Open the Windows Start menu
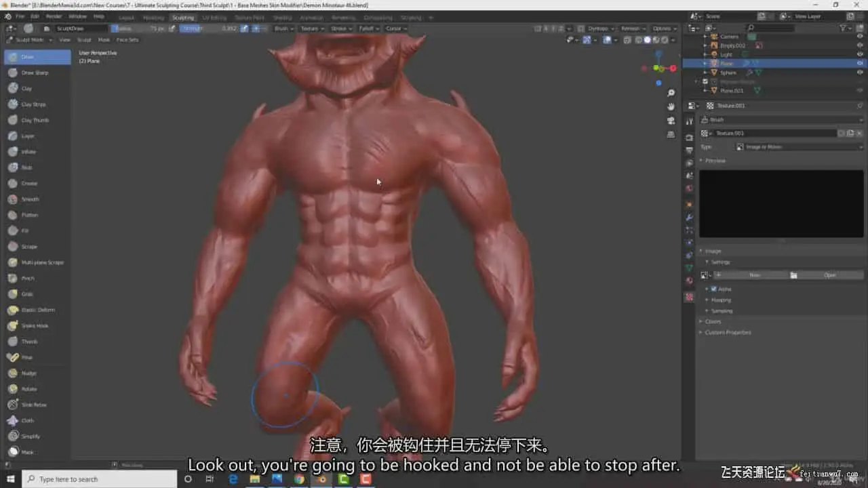The image size is (868, 488). (x=10, y=479)
